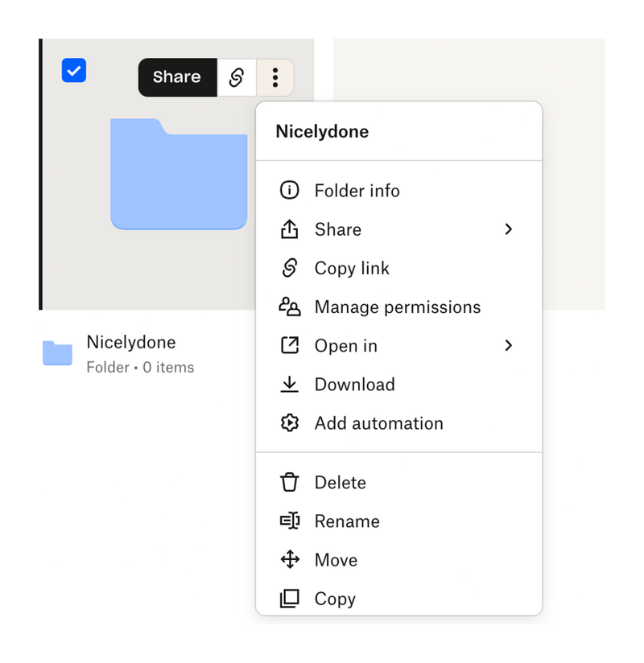Select the Copy link chain icon
Image resolution: width=644 pixels, height=663 pixels.
[290, 268]
